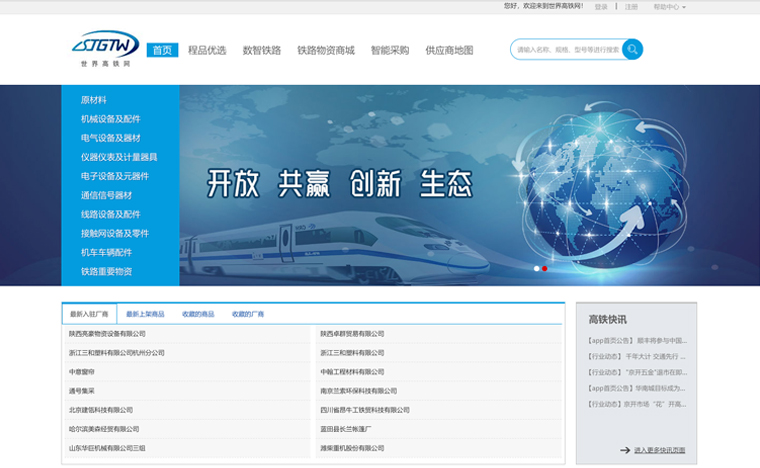Open the 首页 navigation tab
This screenshot has height=468, width=760.
point(162,50)
